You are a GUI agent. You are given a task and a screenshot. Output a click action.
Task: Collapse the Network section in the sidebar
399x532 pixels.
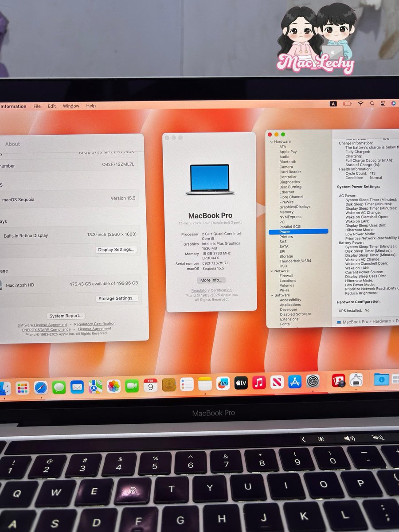(271, 271)
